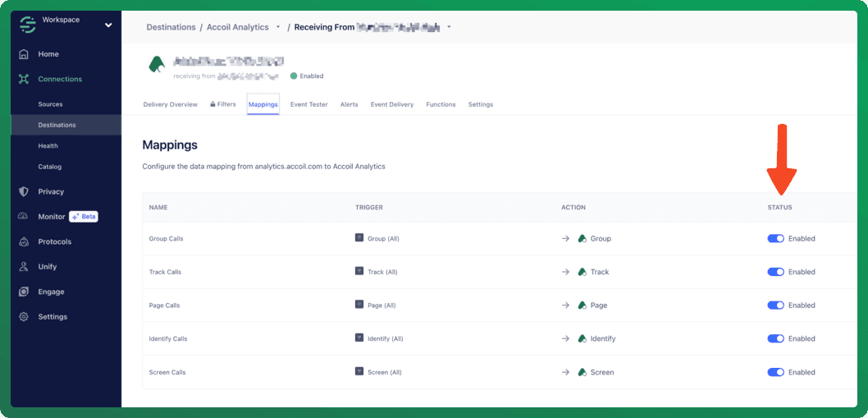
Task: Click the Connections sidebar label
Action: pos(60,80)
